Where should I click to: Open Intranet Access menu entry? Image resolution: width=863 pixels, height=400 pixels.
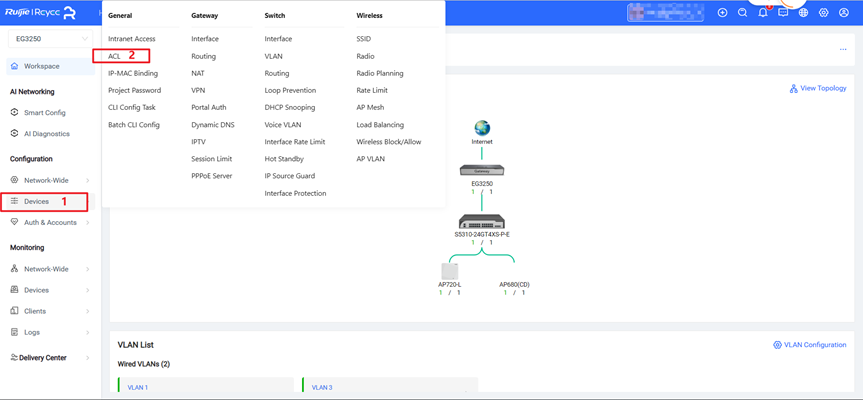(x=132, y=39)
